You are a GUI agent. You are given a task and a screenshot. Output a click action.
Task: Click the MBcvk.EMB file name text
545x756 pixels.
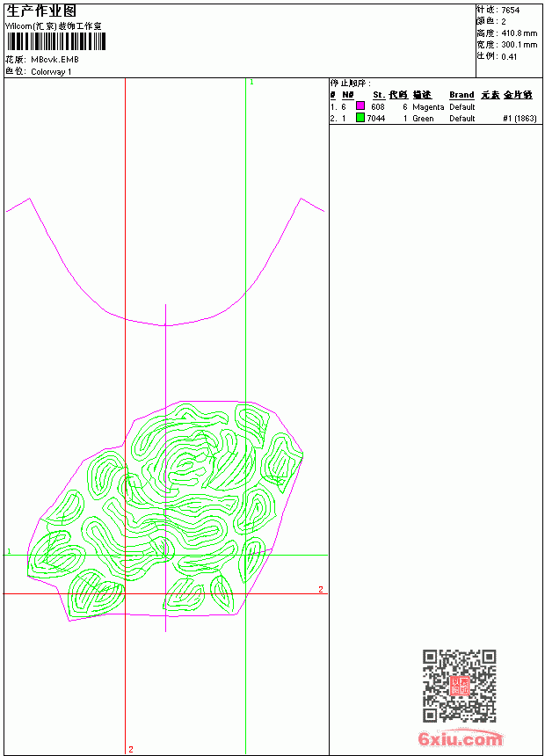pyautogui.click(x=54, y=60)
